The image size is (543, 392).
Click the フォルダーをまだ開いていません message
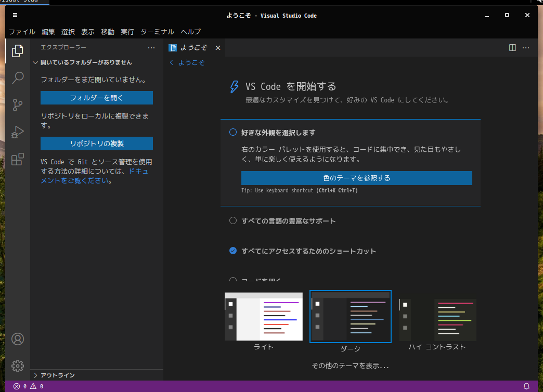[94, 80]
